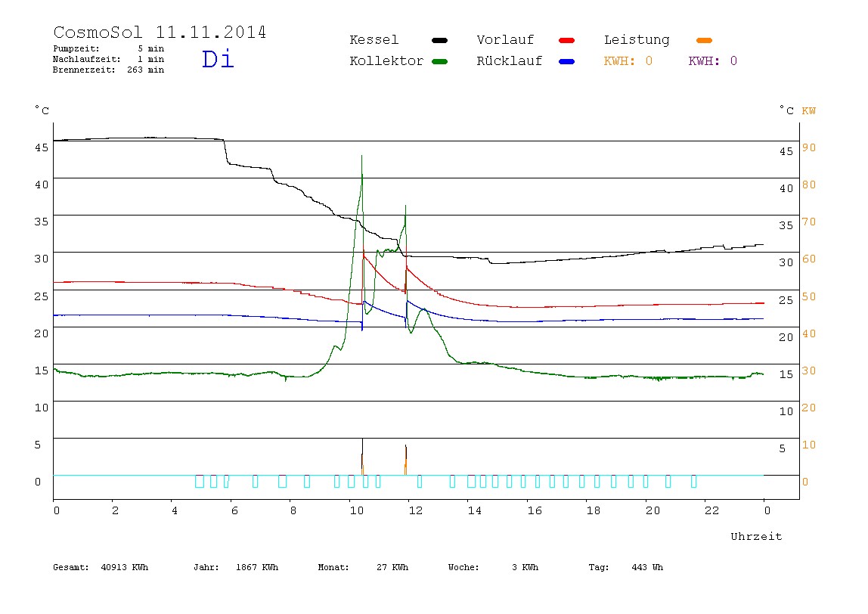Click hour "14" on the Uhrzeit axis
This screenshot has height=614, width=868.
point(474,510)
